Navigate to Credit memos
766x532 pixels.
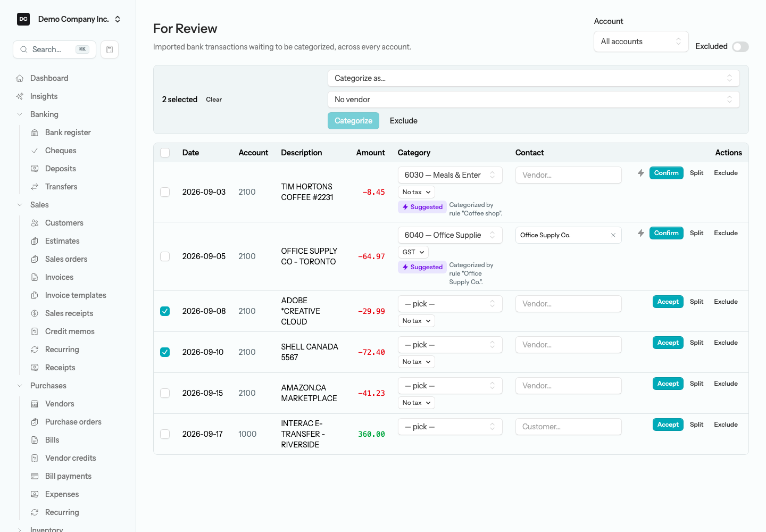[70, 331]
